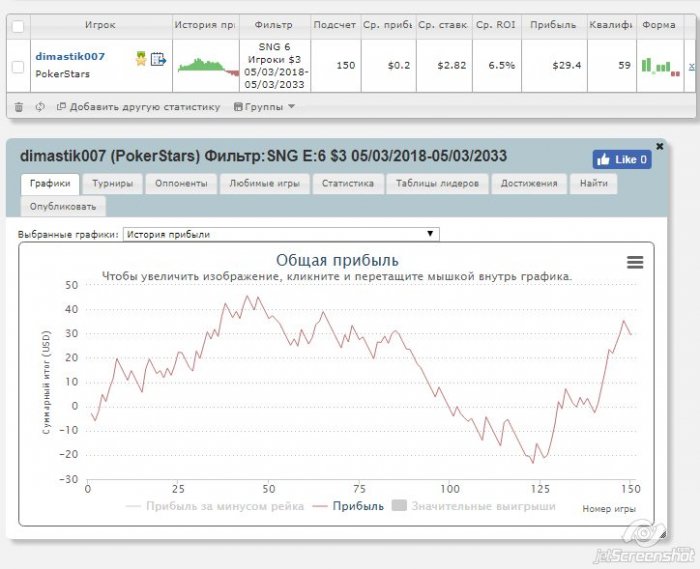Open the chart hamburger menu icon
The width and height of the screenshot is (700, 569).
635,262
